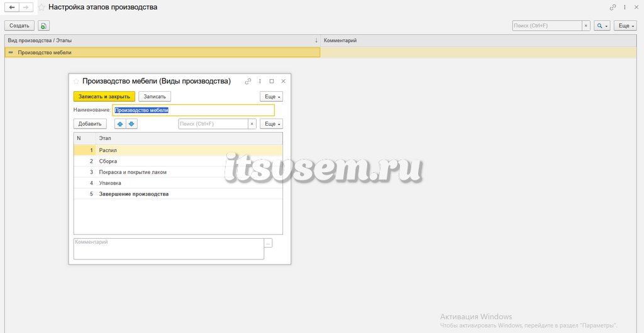The width and height of the screenshot is (644, 333).
Task: Open main window three-dots menu
Action: (625, 8)
